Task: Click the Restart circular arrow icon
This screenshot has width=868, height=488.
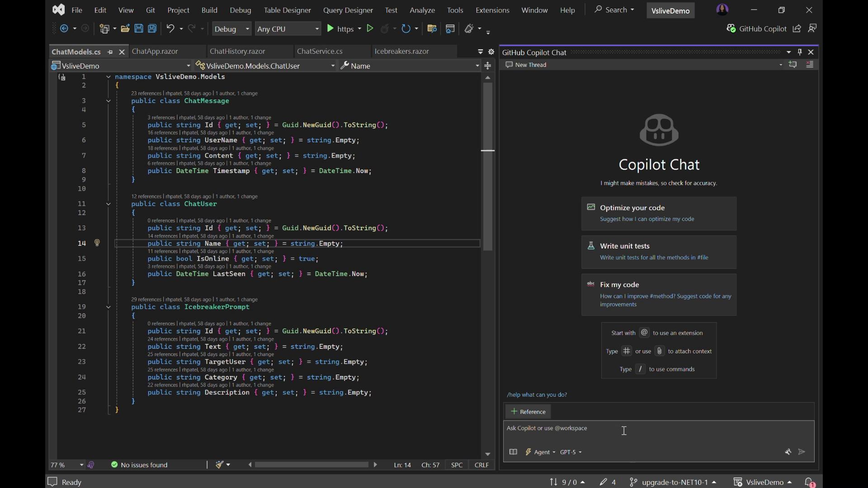Action: click(x=406, y=28)
